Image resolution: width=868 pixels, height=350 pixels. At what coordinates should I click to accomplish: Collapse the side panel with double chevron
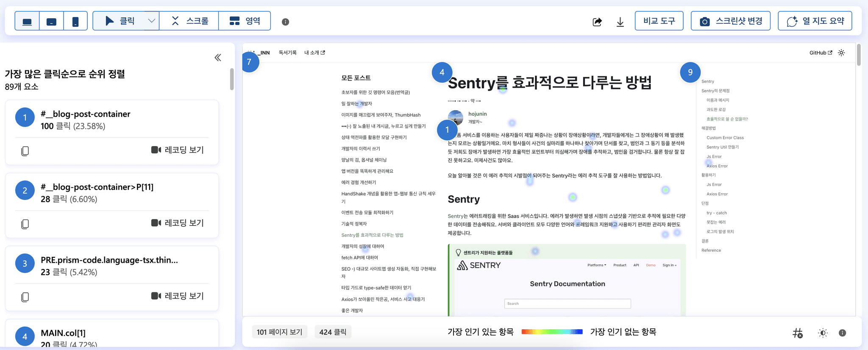click(x=218, y=58)
